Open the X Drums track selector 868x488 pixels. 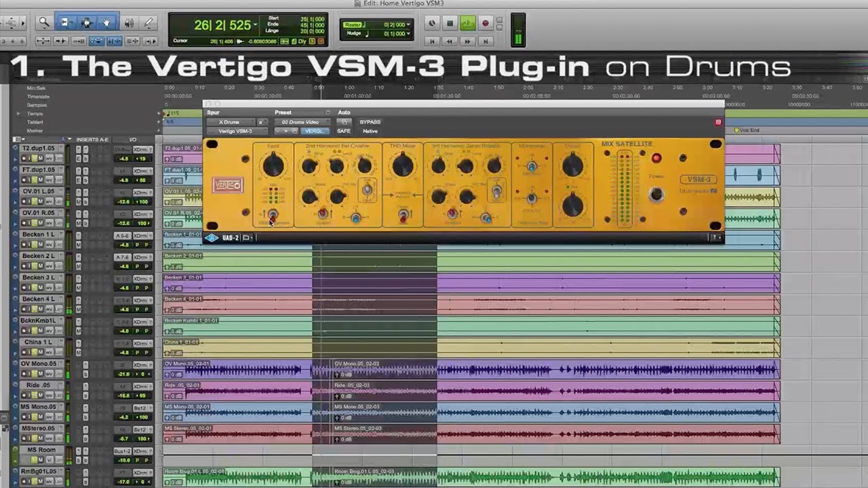229,122
